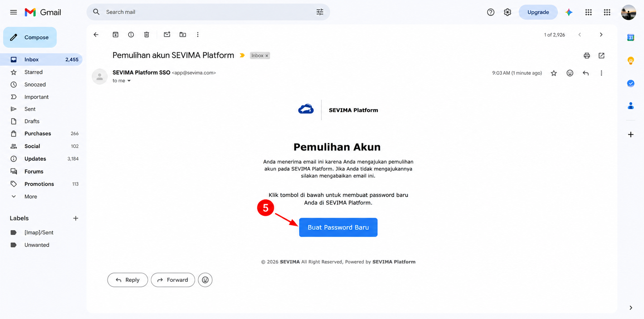The width and height of the screenshot is (644, 319).
Task: Archive this email
Action: (115, 35)
